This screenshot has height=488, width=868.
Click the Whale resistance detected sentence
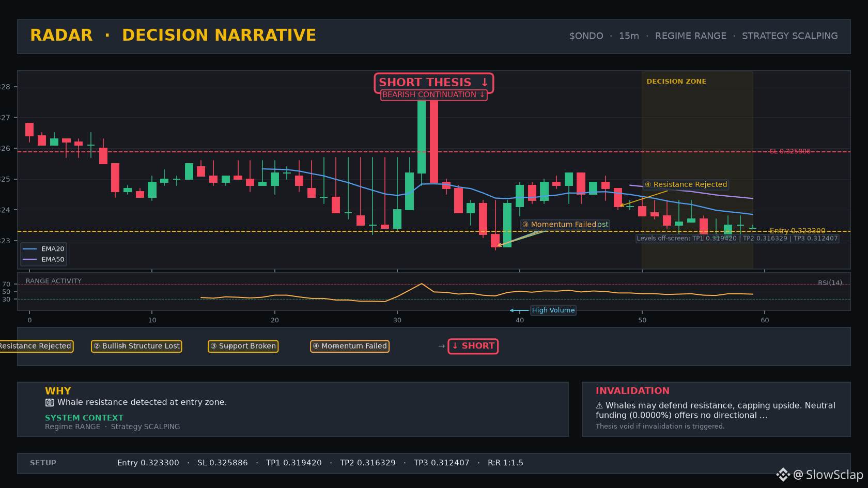pyautogui.click(x=142, y=402)
